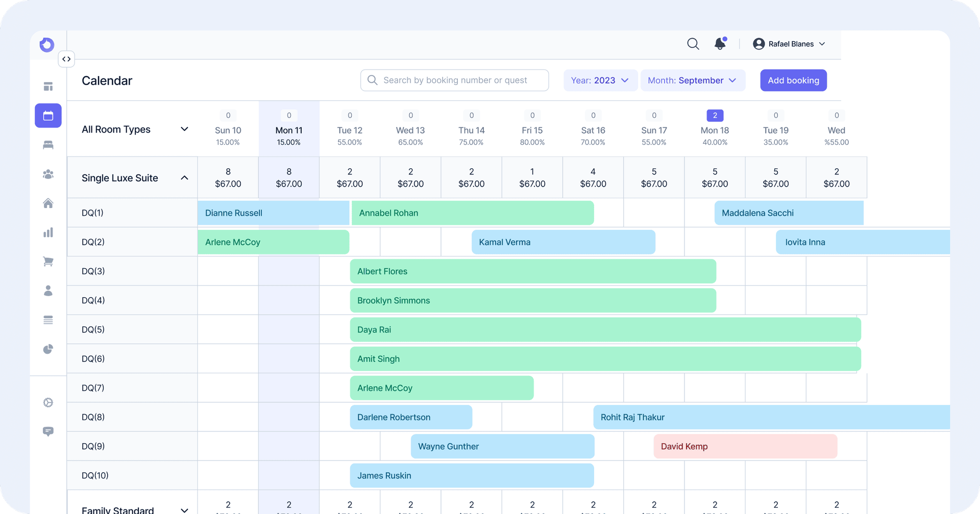Open the bar chart statistics icon
This screenshot has height=514, width=980.
[x=48, y=233]
